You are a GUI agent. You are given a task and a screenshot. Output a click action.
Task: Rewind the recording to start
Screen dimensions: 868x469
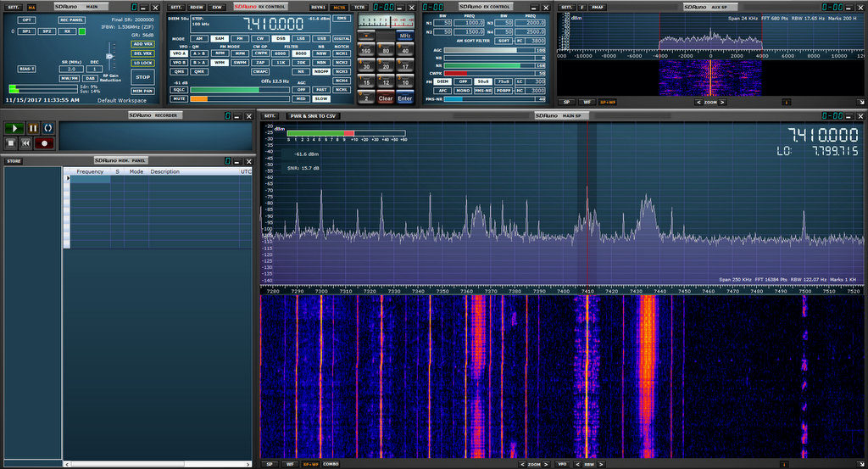[x=25, y=142]
